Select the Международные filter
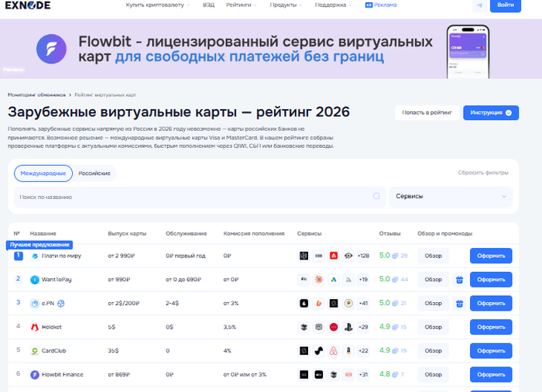Image resolution: width=542 pixels, height=392 pixels. coord(43,173)
